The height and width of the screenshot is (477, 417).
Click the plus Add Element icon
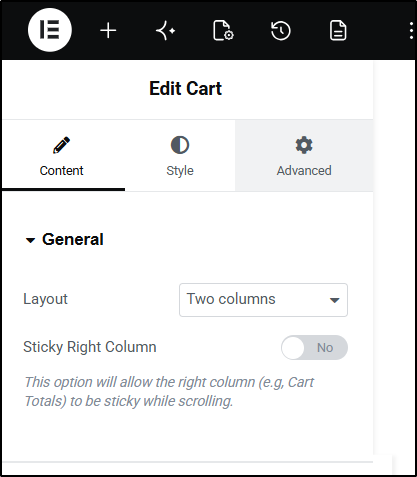tap(108, 31)
